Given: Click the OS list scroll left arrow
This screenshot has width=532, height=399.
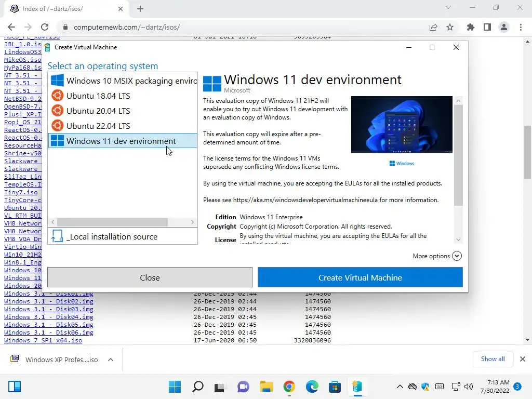Looking at the screenshot, I should point(52,222).
